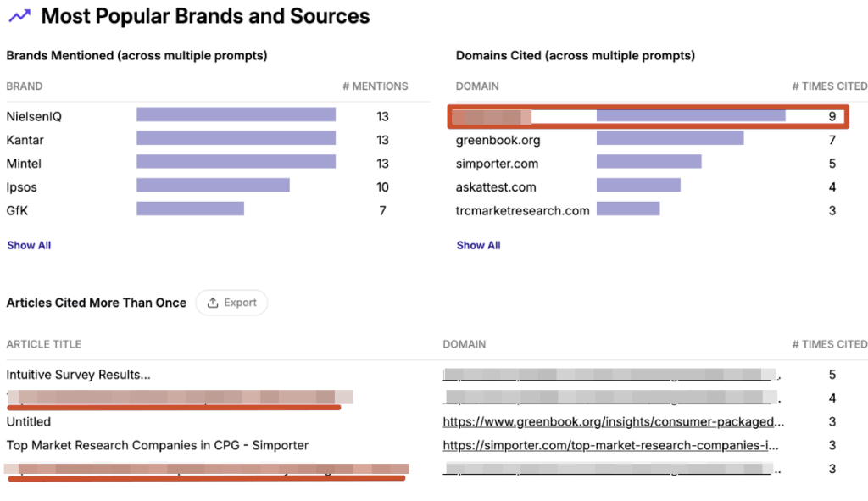Open the simporter.com top-market-research-companies link

click(610, 445)
